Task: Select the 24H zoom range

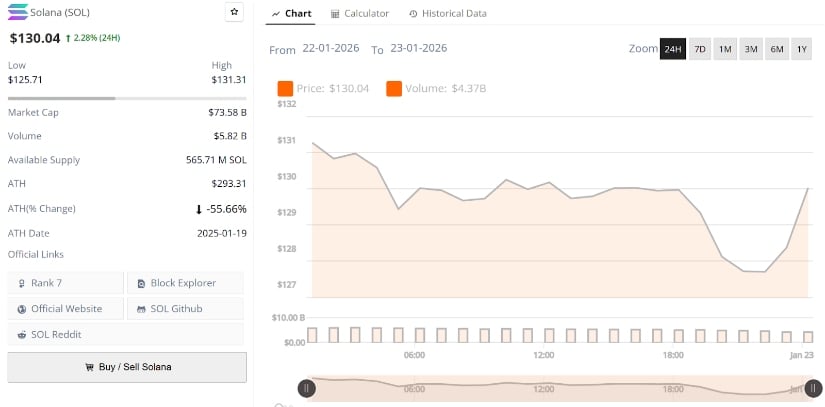Action: click(x=673, y=49)
